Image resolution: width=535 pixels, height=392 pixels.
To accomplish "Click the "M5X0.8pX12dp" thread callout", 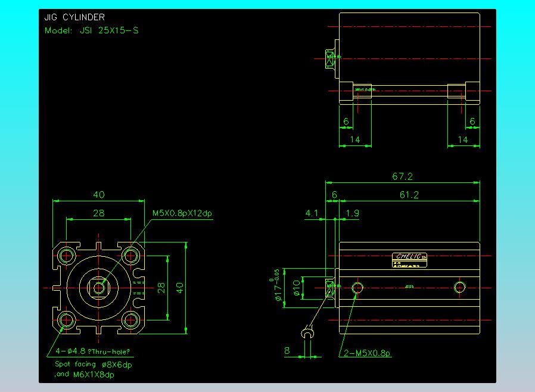I will tap(182, 213).
